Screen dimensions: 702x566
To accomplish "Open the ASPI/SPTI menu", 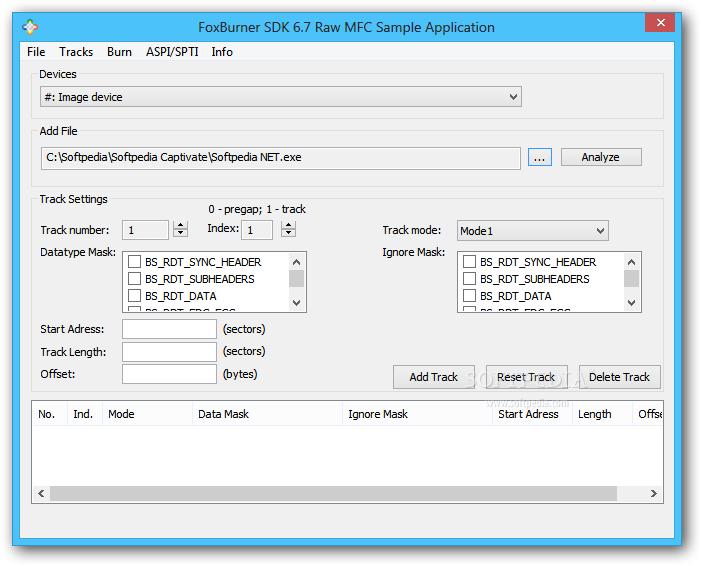I will point(172,52).
